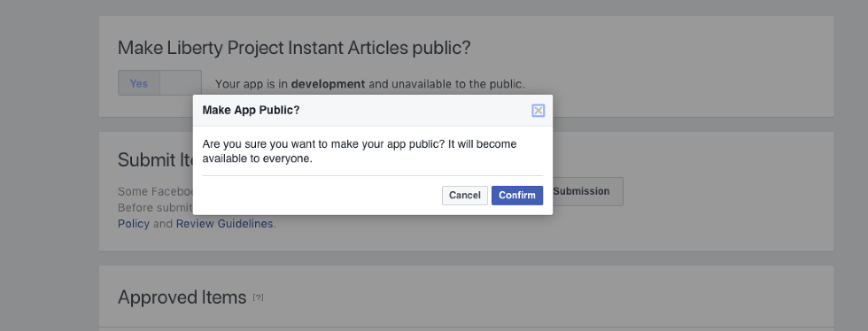The width and height of the screenshot is (868, 331).
Task: Cancel the Make App Public dialog
Action: click(x=464, y=196)
